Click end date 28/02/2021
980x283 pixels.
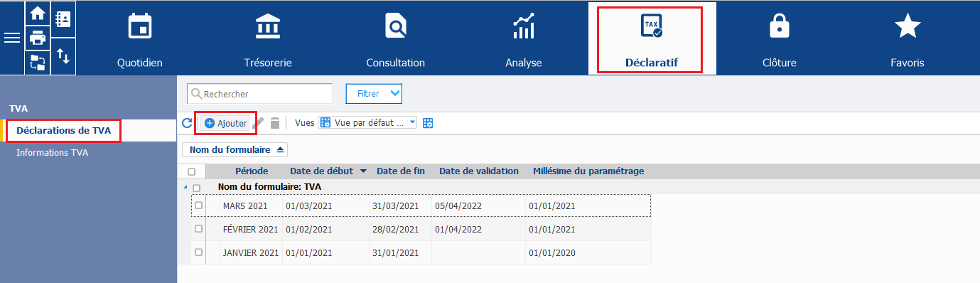[395, 229]
